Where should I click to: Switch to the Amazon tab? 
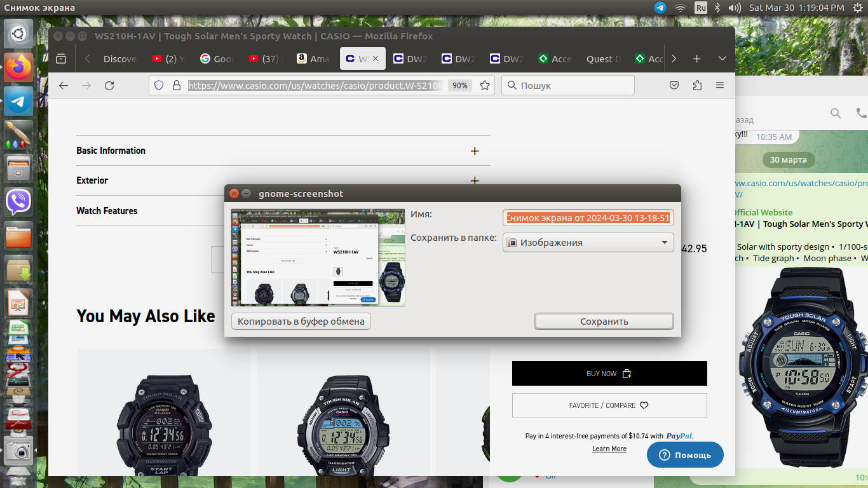point(314,58)
